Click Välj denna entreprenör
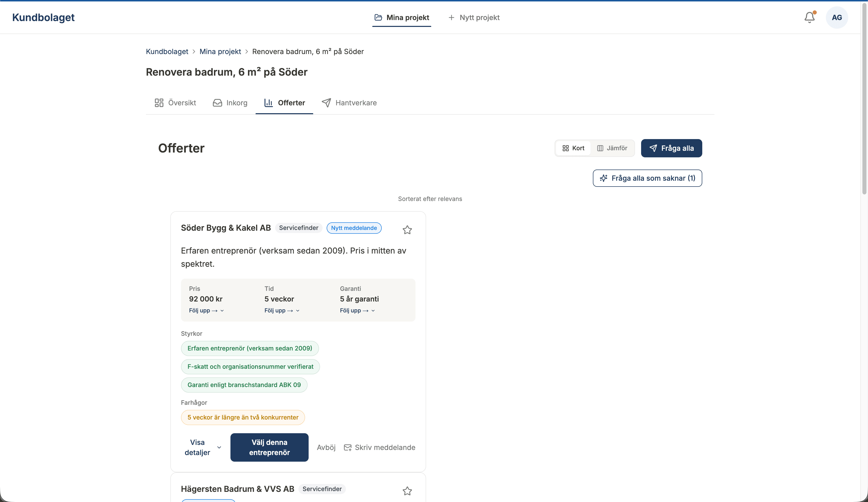 [x=269, y=447]
